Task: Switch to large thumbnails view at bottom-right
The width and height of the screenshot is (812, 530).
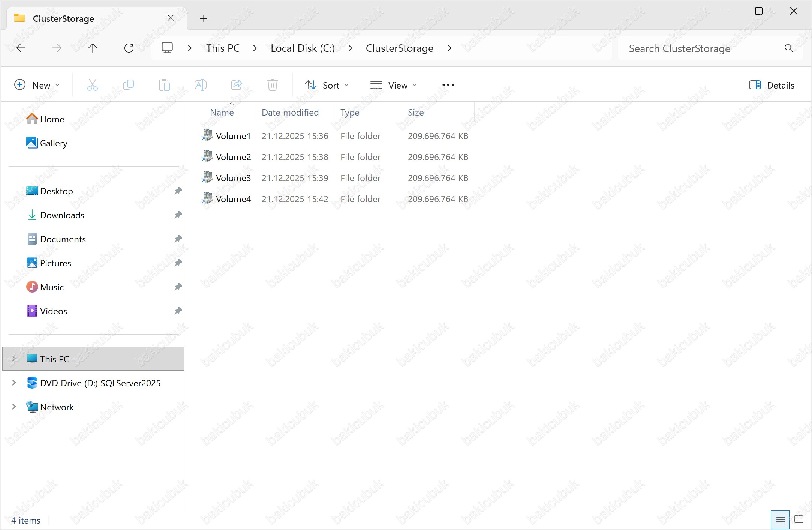Action: coord(799,520)
